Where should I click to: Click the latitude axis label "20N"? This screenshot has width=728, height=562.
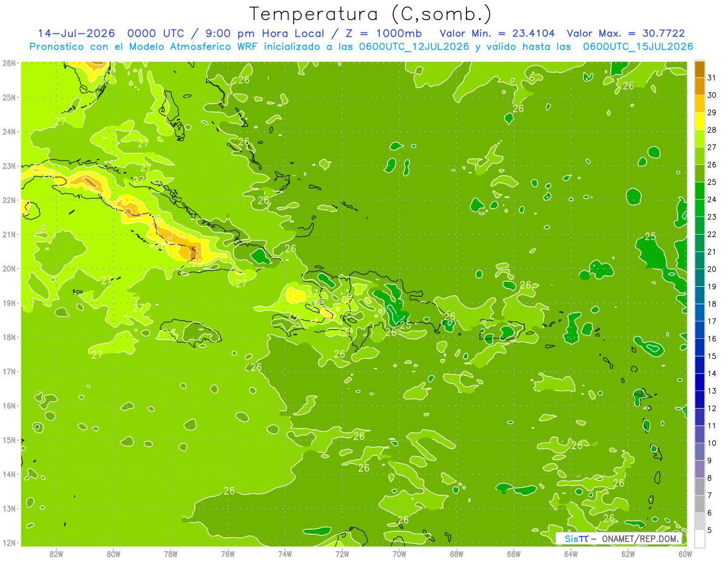[9, 269]
